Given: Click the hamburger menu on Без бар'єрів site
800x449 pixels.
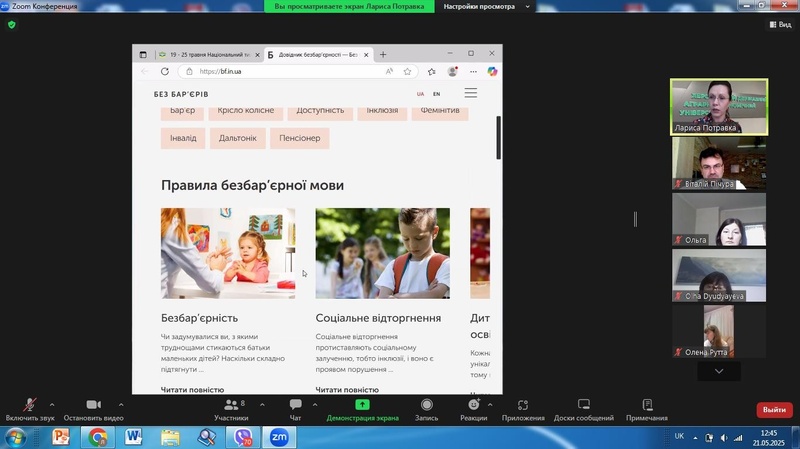Looking at the screenshot, I should [x=471, y=93].
